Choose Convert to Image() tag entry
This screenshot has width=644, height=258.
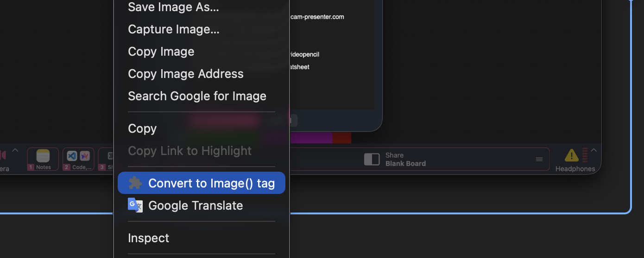click(201, 183)
